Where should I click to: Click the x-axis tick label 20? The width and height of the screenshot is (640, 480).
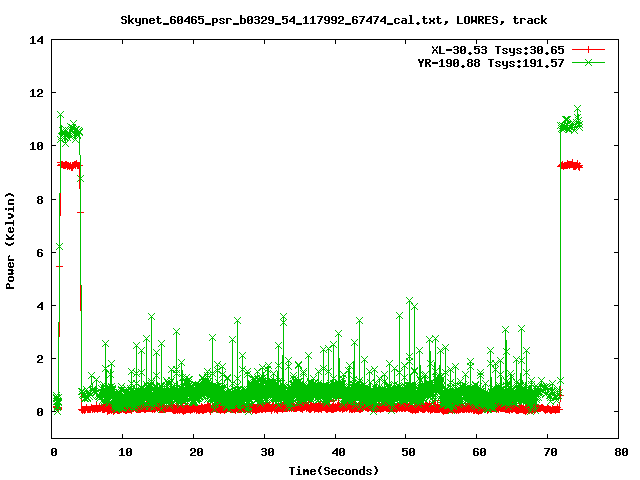[x=196, y=452]
